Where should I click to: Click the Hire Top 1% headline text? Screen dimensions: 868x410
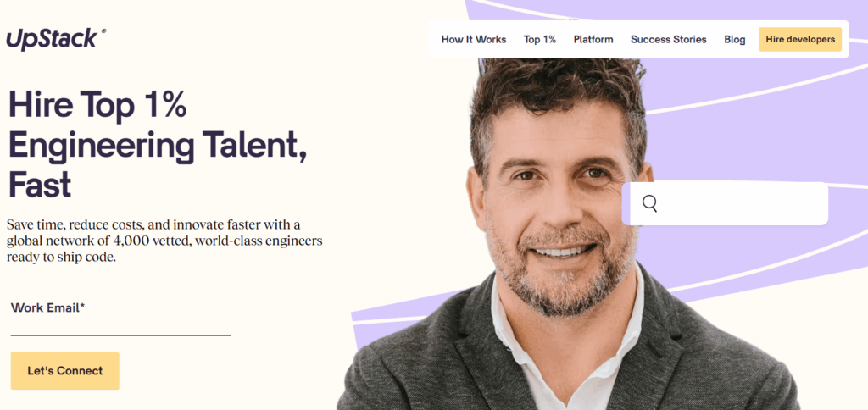point(97,104)
